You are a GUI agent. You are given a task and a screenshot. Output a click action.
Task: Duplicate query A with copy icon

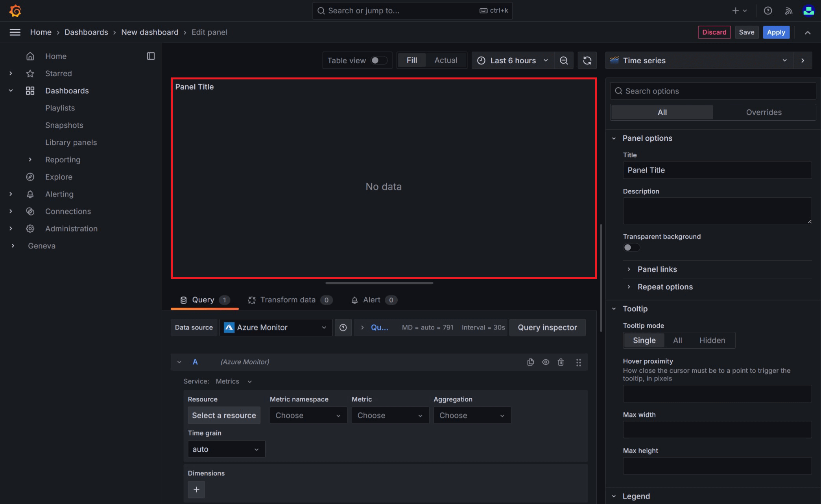[x=530, y=362]
